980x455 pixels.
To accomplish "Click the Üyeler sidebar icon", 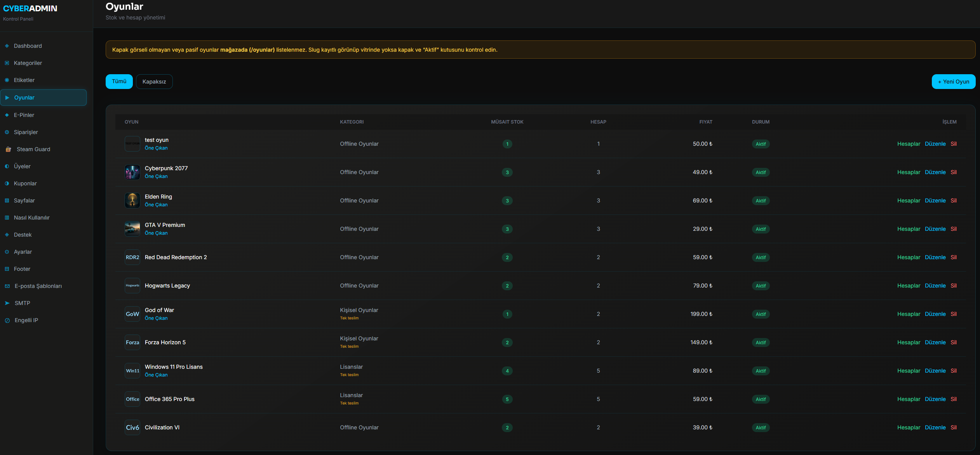I will [7, 166].
